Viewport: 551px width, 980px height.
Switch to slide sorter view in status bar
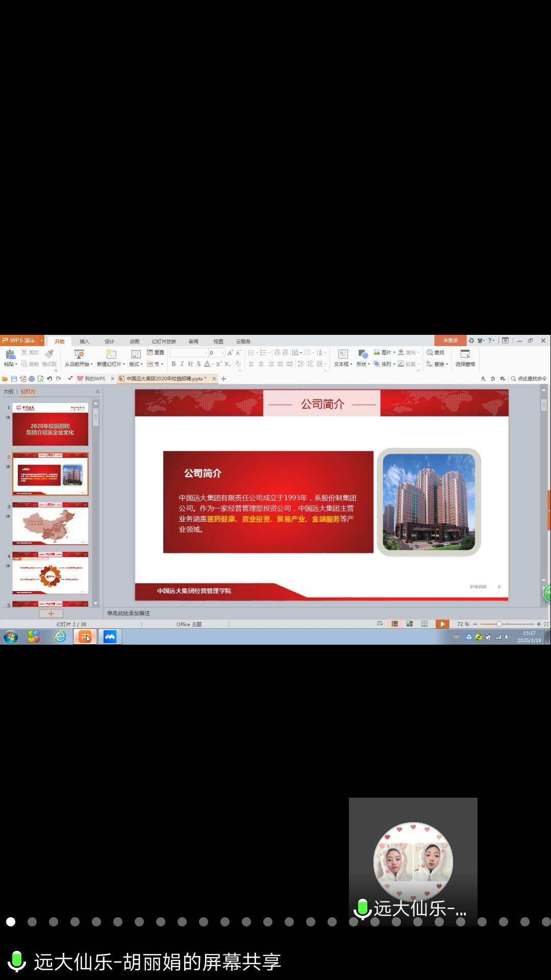pos(410,624)
